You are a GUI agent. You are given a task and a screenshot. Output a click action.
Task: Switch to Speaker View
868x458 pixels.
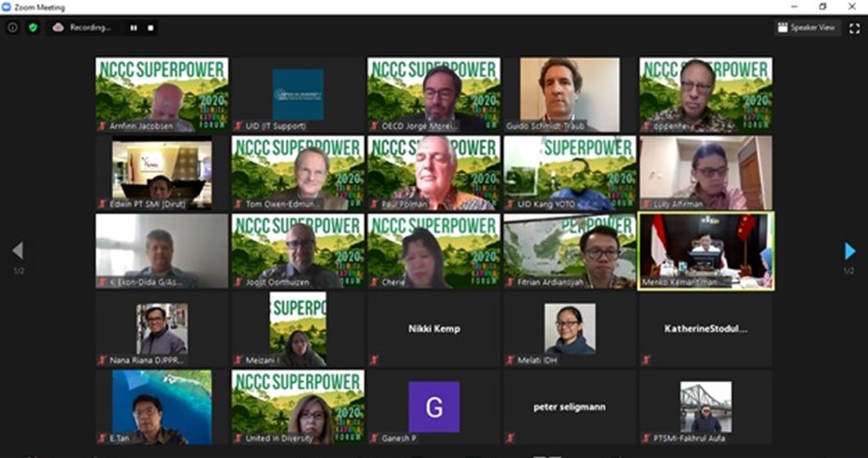pos(808,28)
